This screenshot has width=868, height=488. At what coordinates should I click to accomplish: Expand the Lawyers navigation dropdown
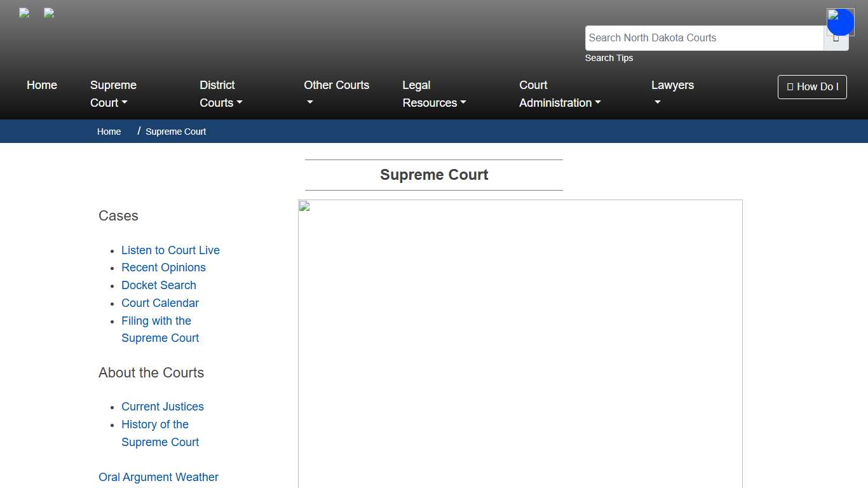(672, 94)
